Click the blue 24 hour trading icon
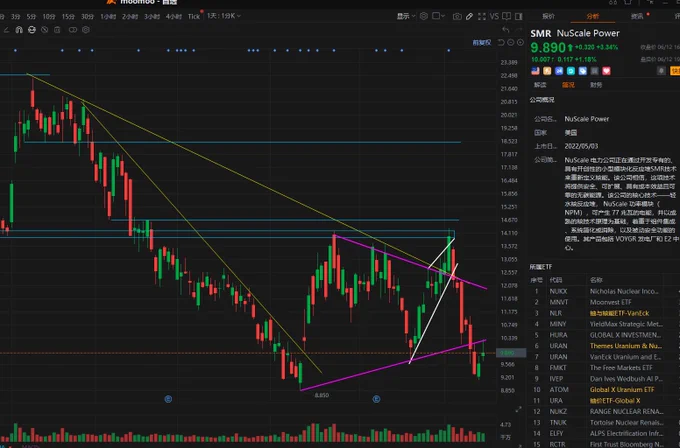Image resolution: width=680 pixels, height=448 pixels. 559,71
